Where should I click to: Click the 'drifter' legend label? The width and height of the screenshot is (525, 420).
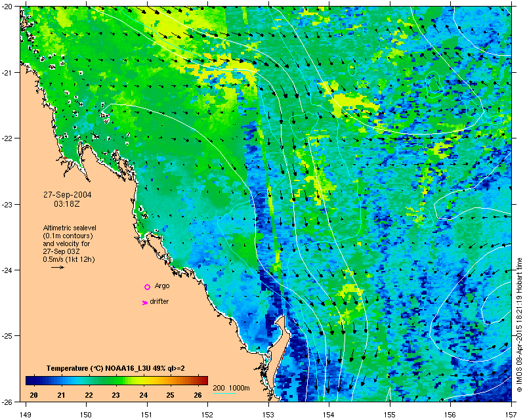click(159, 301)
